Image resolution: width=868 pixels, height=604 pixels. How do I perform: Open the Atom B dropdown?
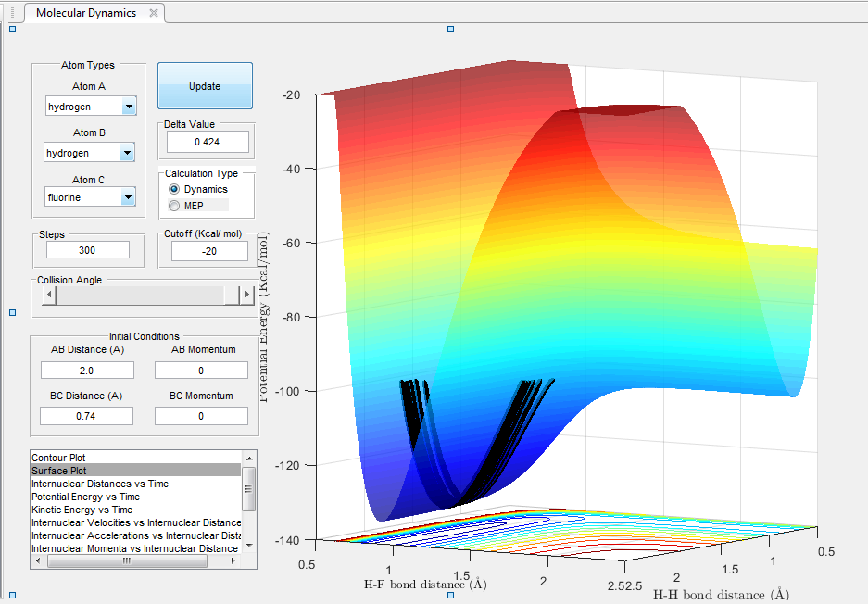pos(128,152)
